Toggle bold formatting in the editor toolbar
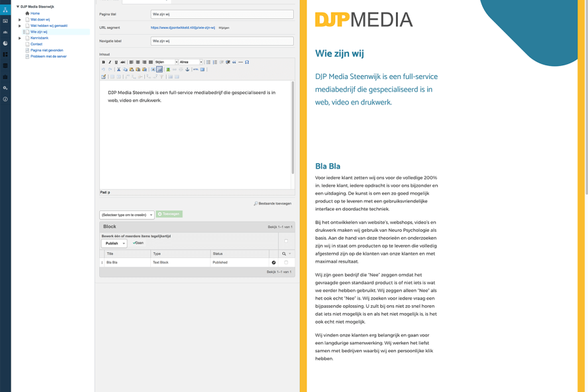The width and height of the screenshot is (588, 392). point(103,62)
